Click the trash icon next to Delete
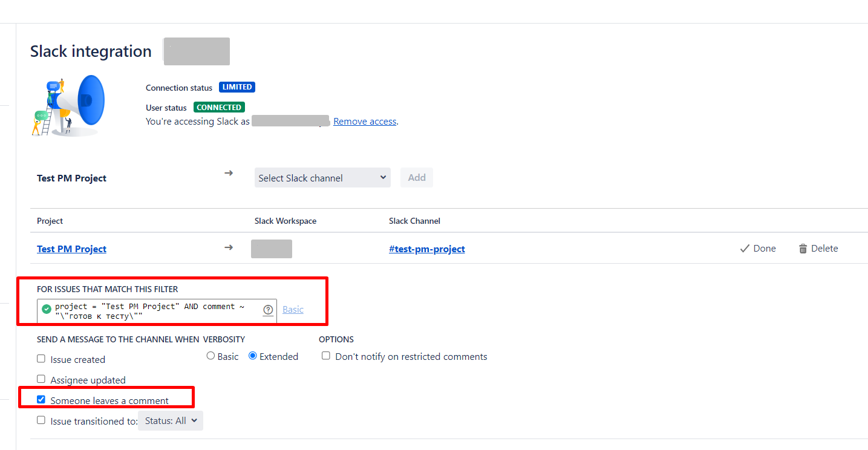868x450 pixels. click(803, 249)
